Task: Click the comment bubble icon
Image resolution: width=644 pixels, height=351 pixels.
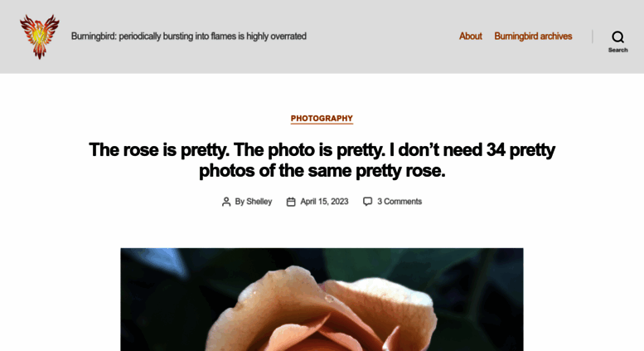Action: coord(368,202)
